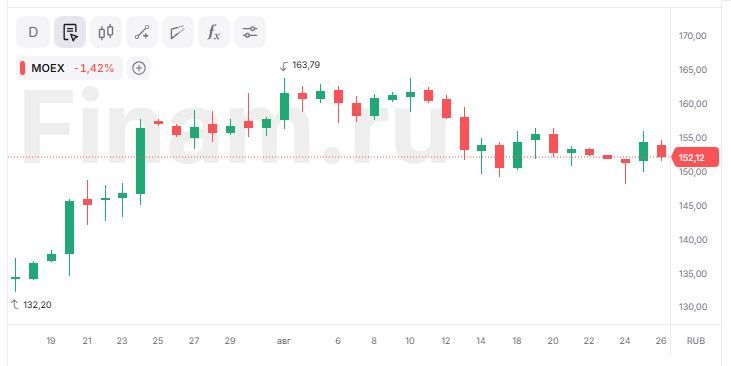Click the MOEX ticker label
Screen dimensions: 731x366
48,68
